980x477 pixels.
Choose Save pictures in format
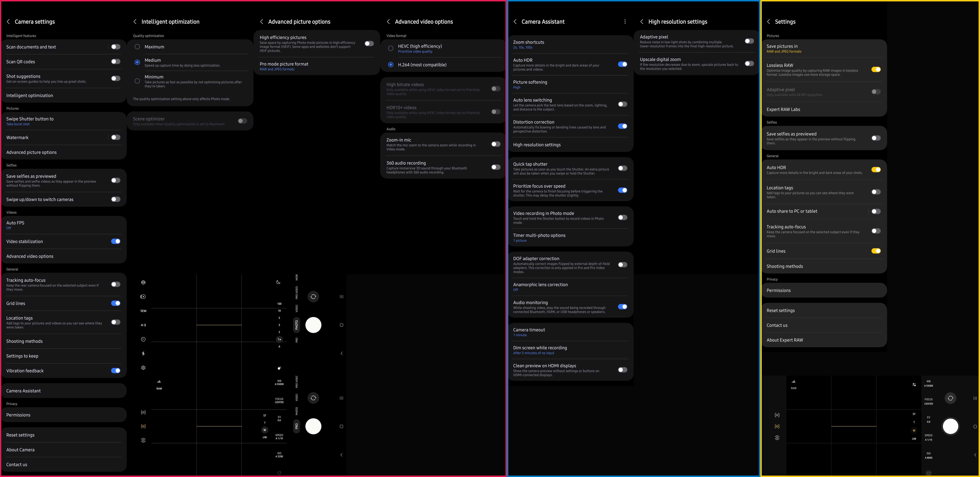[x=824, y=49]
